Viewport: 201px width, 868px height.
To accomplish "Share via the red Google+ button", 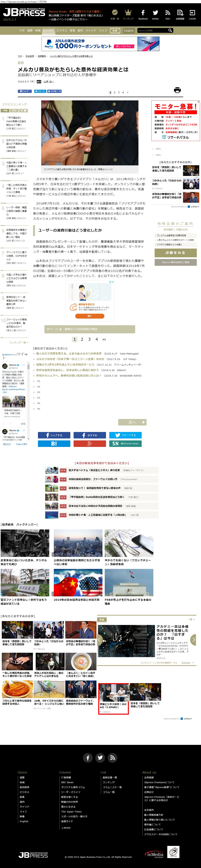I will click(90, 444).
